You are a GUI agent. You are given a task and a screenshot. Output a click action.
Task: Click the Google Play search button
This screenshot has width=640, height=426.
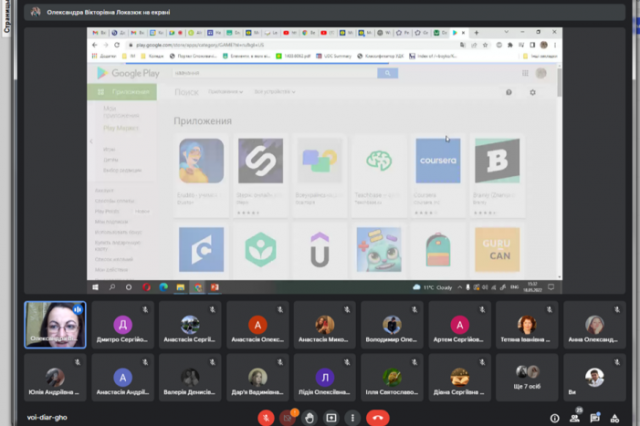pyautogui.click(x=387, y=73)
